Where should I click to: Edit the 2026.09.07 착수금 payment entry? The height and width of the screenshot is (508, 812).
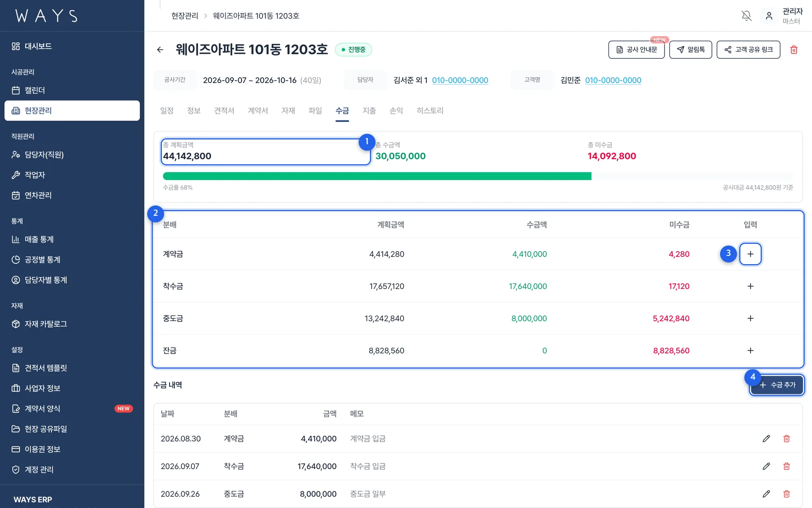766,466
